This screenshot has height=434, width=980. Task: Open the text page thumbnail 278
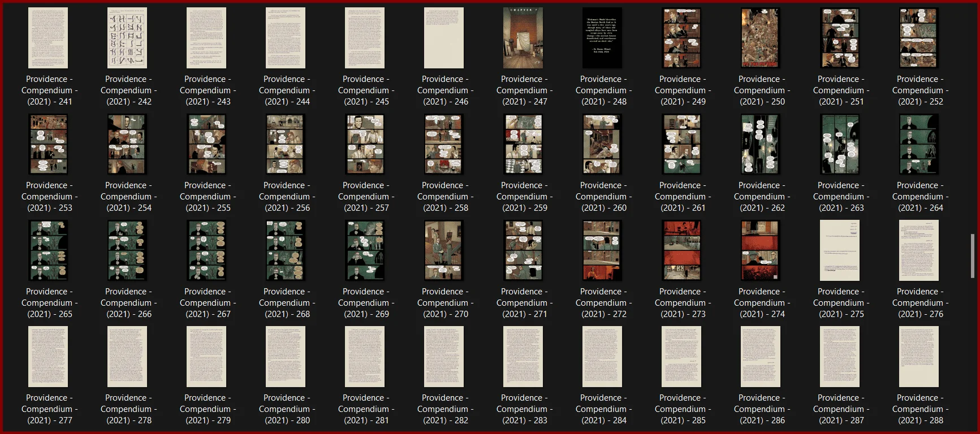pyautogui.click(x=127, y=357)
